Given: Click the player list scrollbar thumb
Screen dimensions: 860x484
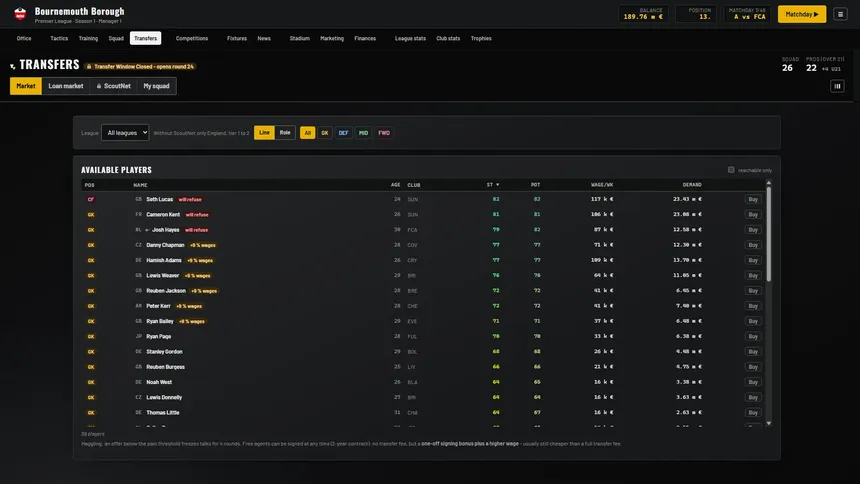Looking at the screenshot, I should (x=768, y=234).
